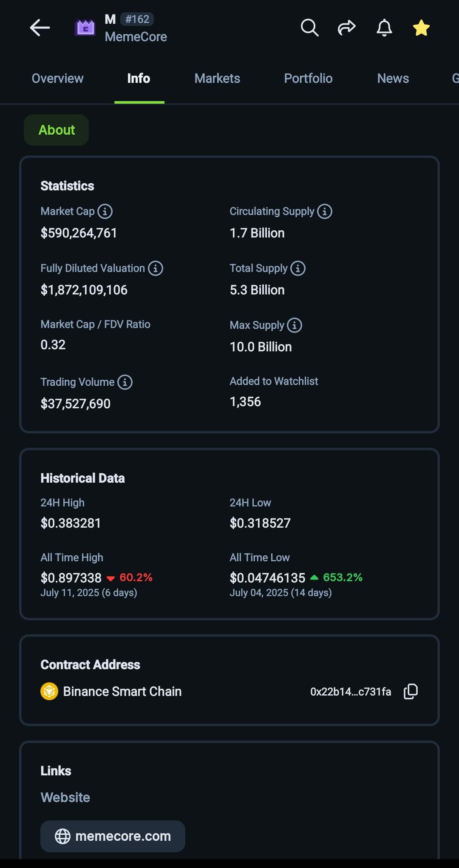Tap Trading Volume info icon
This screenshot has height=868, width=459.
click(x=125, y=382)
